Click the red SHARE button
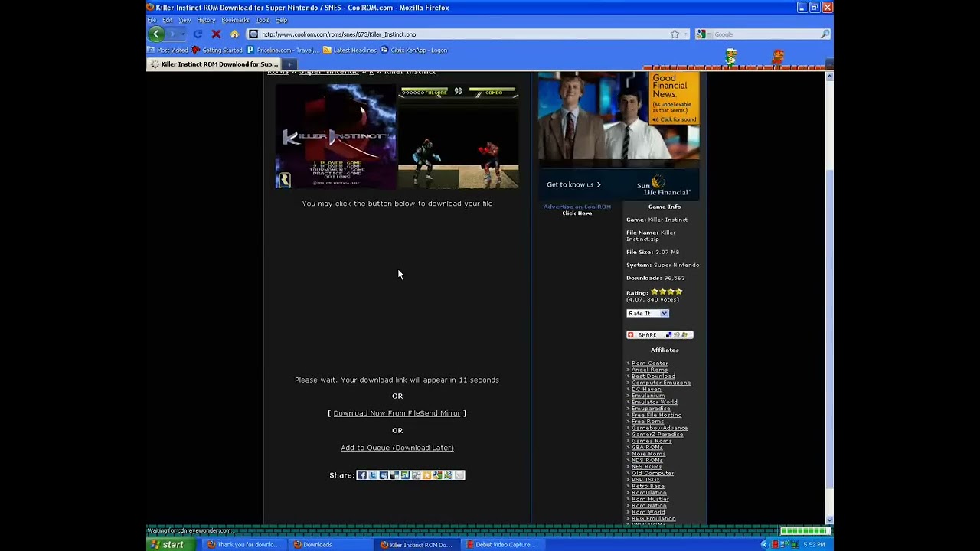Screen dimensions: 980x551 (659, 335)
